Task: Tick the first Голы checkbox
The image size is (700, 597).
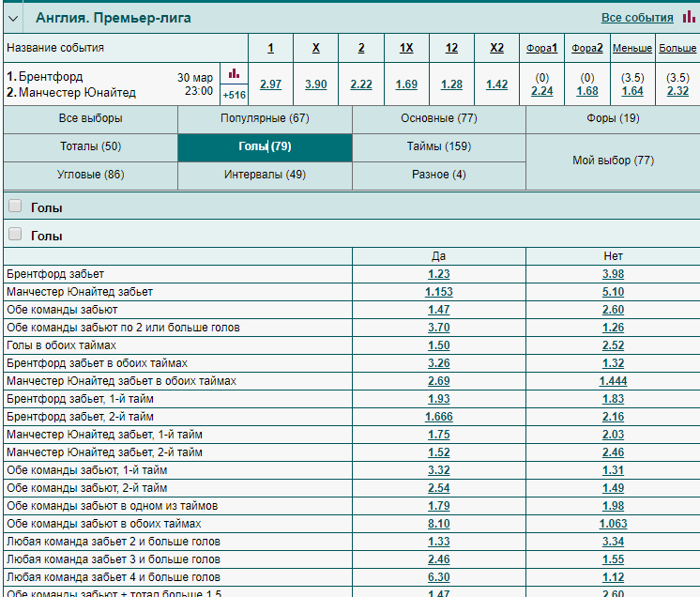Action: click(x=15, y=206)
